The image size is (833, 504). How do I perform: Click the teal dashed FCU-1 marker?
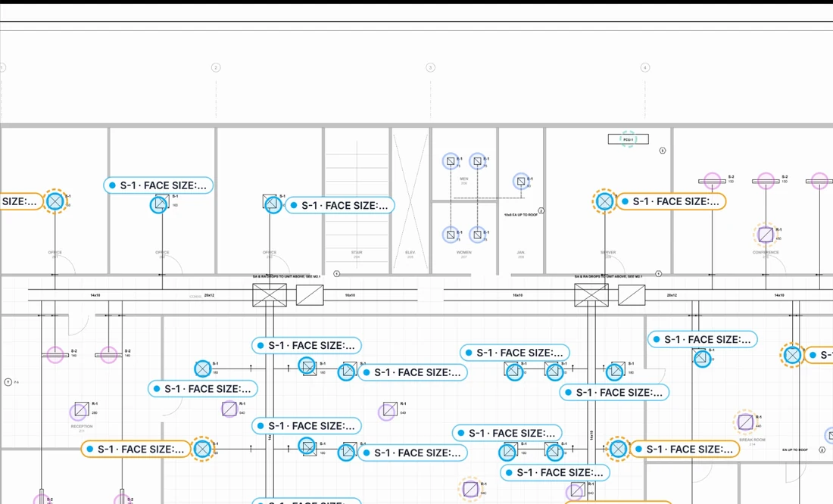[x=629, y=139]
